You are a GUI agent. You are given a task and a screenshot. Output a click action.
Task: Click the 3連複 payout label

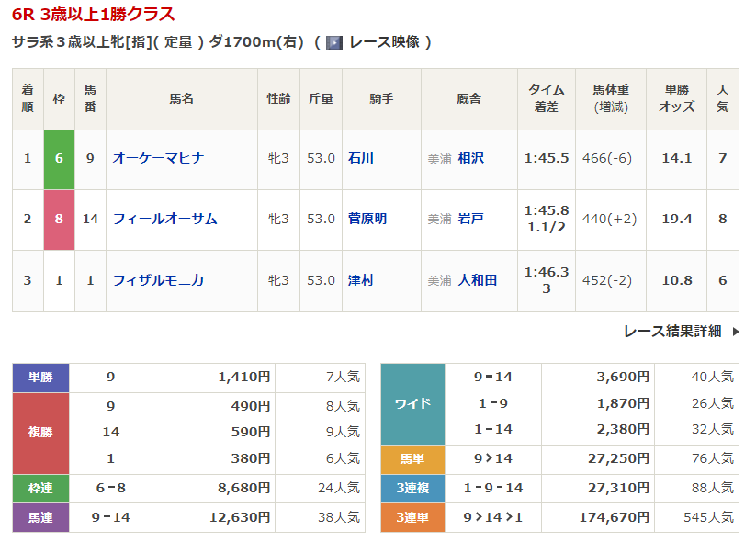click(412, 489)
